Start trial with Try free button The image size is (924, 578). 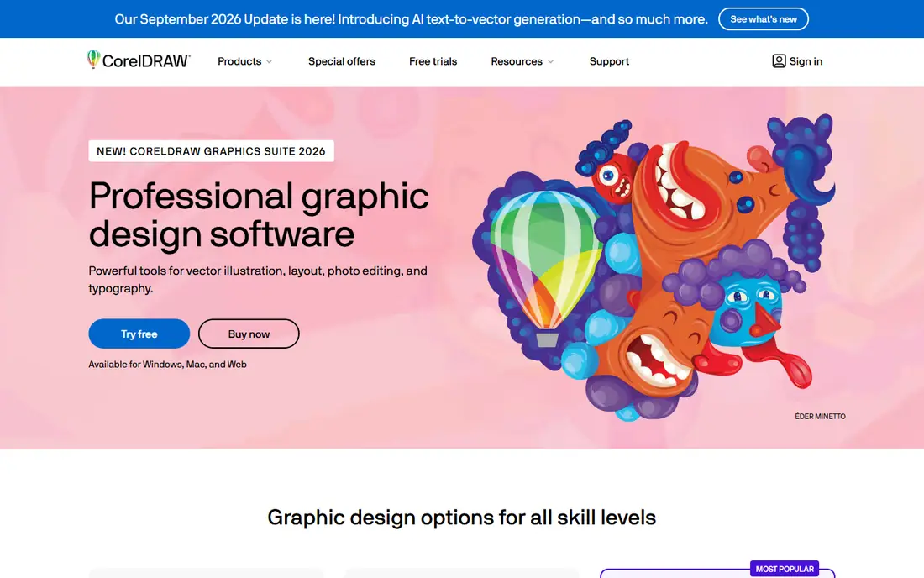click(x=139, y=334)
